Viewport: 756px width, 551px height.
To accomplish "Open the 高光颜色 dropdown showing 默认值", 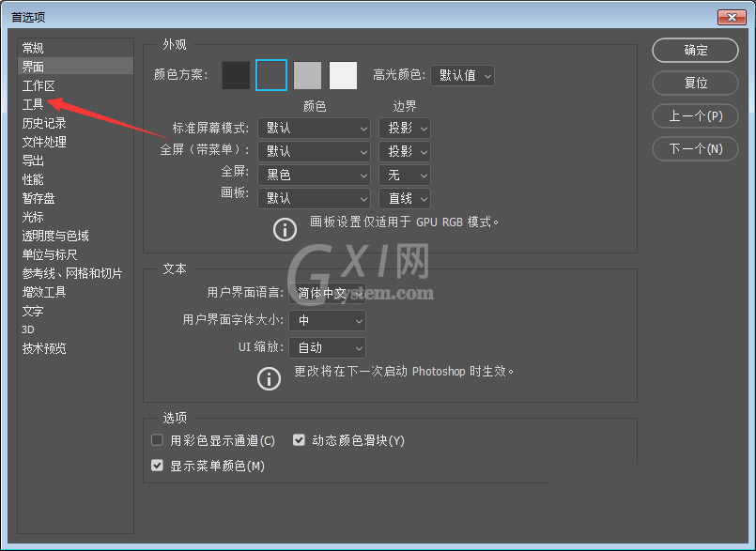I will point(462,75).
